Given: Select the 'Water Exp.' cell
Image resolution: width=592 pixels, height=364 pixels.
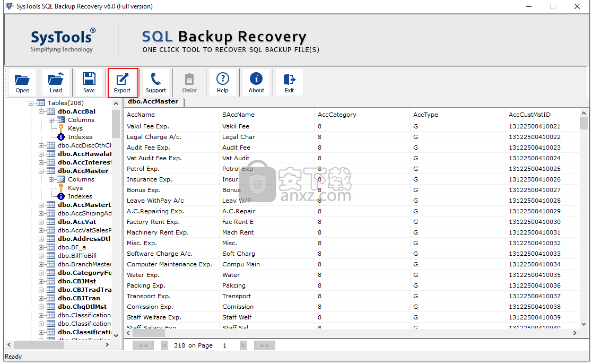Looking at the screenshot, I should [171, 275].
